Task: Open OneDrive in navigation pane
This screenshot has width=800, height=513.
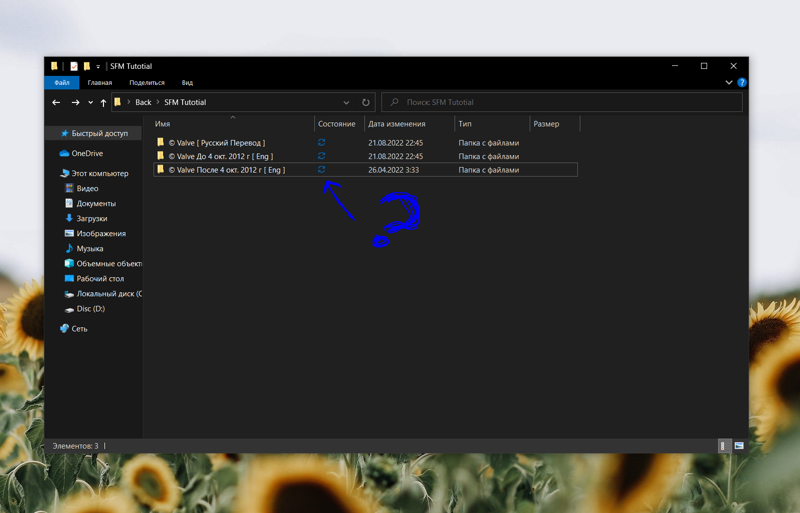Action: (81, 153)
